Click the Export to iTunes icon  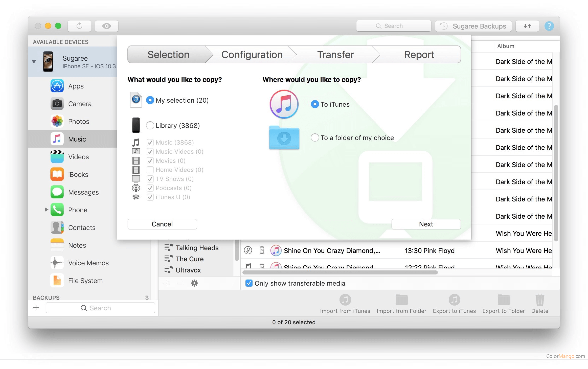coord(454,300)
